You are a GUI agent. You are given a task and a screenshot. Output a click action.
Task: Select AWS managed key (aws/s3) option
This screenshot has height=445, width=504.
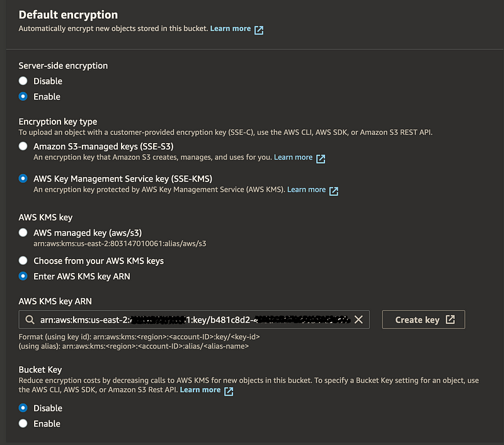pos(23,233)
